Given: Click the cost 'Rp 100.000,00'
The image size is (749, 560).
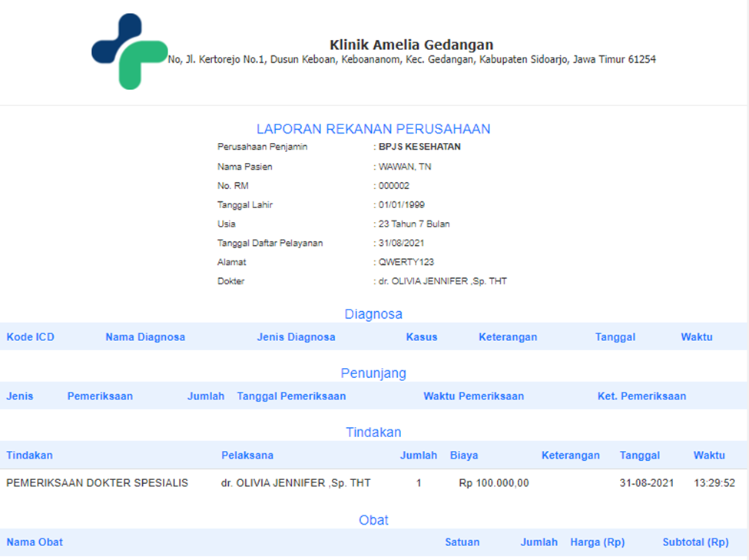Looking at the screenshot, I should point(494,483).
